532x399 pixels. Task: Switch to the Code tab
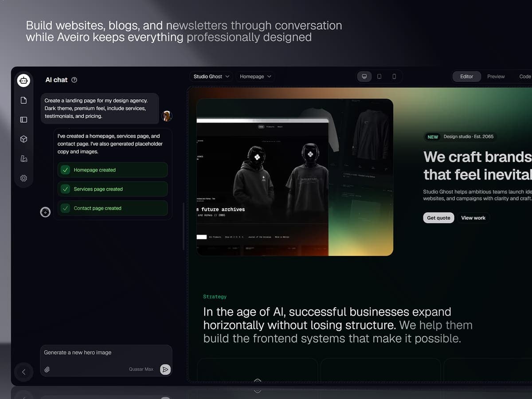(x=525, y=76)
